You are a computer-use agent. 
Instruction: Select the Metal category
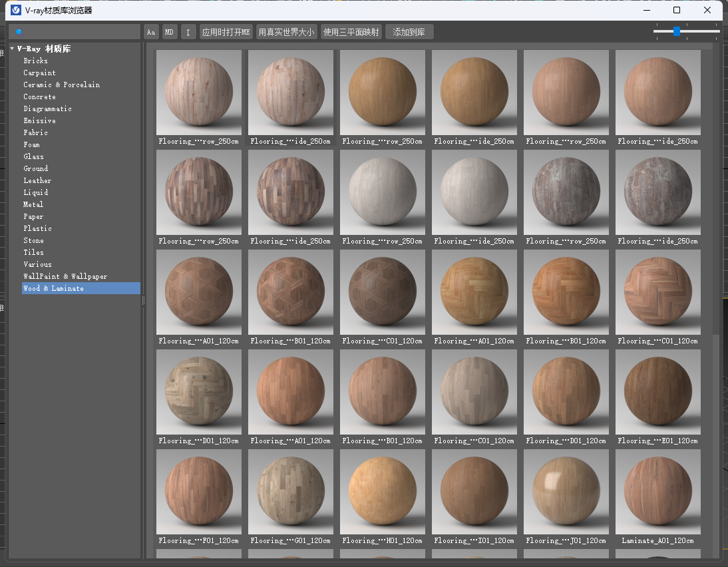pyautogui.click(x=33, y=204)
